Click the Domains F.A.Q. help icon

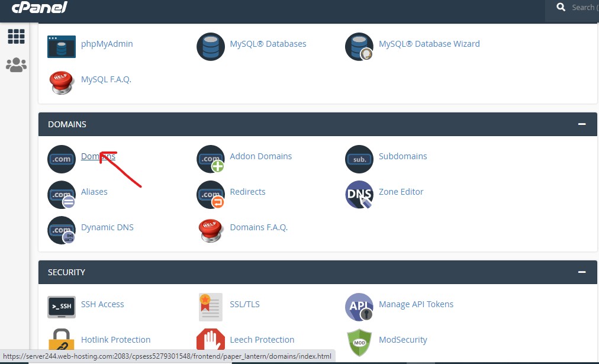(211, 230)
